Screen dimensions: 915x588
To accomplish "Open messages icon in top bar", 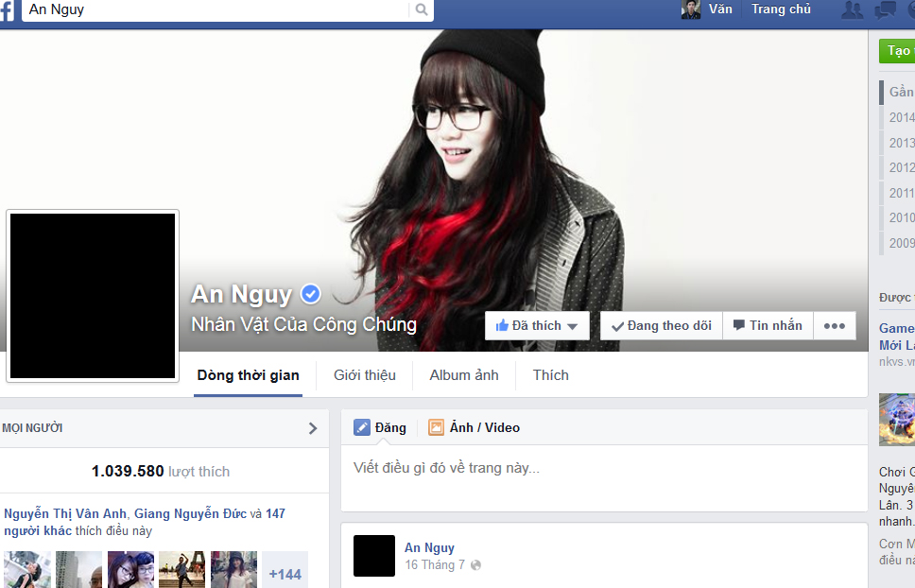I will [x=885, y=9].
